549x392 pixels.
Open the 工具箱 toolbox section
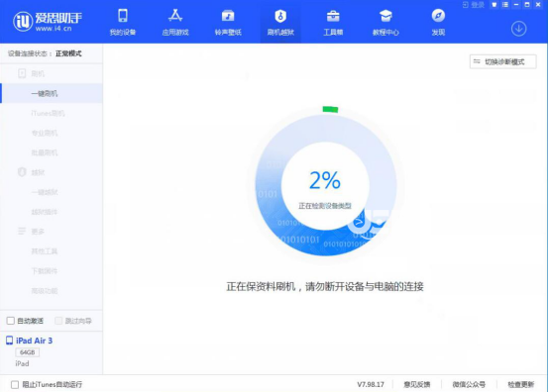[x=333, y=23]
